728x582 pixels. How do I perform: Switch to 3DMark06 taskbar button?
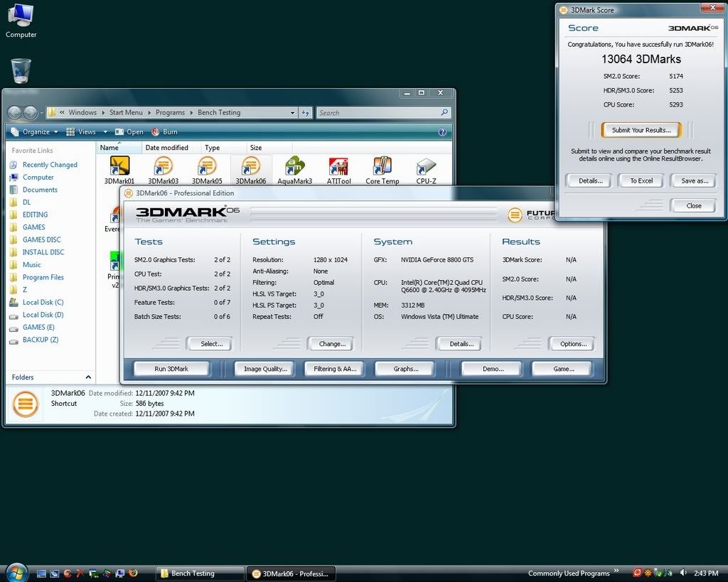click(x=291, y=573)
